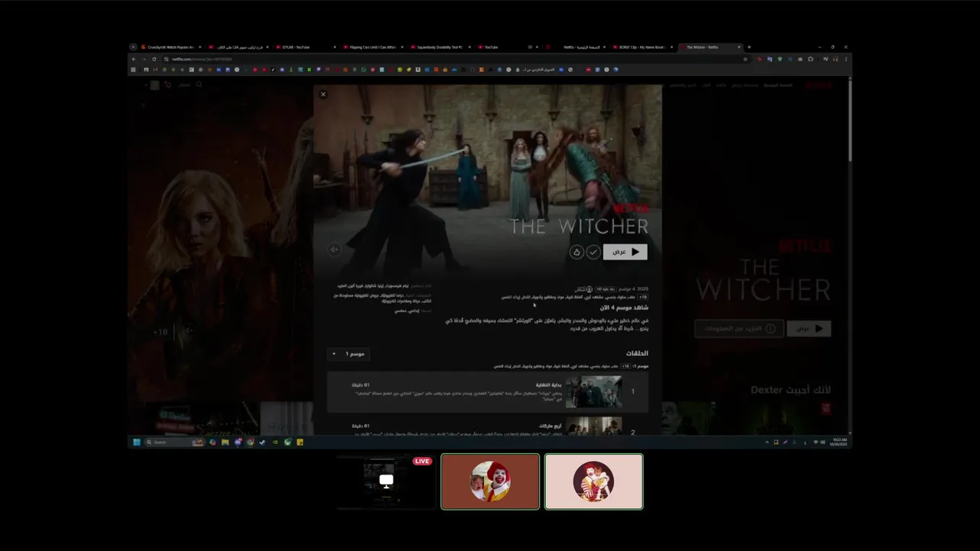This screenshot has width=980, height=551.
Task: Switch to BORAT Clip browser tab
Action: click(643, 47)
